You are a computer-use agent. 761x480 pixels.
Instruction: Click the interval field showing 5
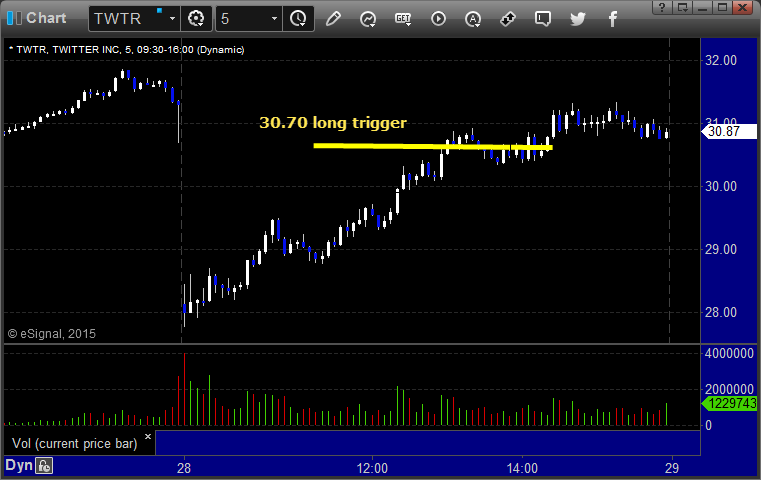point(248,19)
